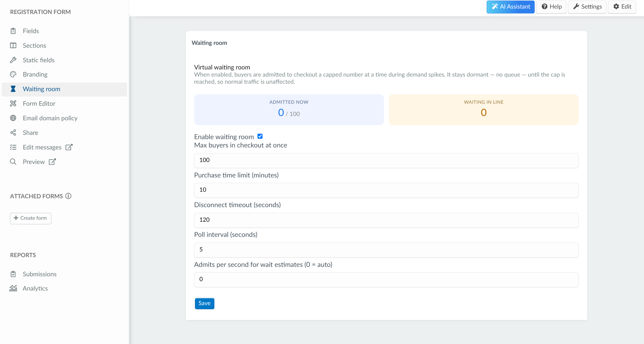Focus the Disconnect timeout field

point(386,220)
